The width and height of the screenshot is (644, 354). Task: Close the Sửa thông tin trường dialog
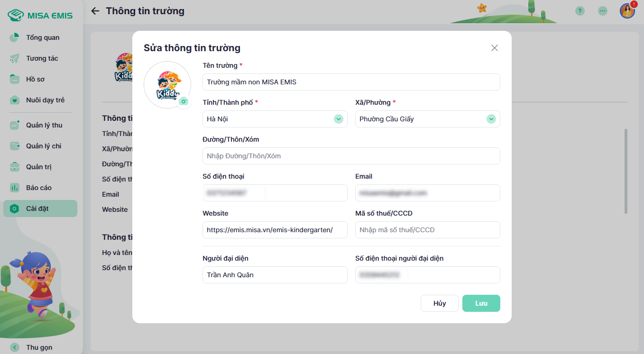(x=494, y=48)
